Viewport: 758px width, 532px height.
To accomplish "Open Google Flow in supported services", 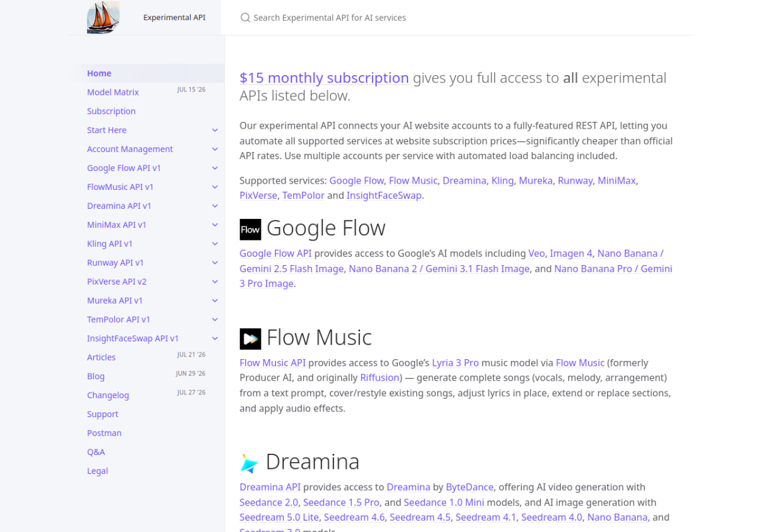I will [357, 180].
